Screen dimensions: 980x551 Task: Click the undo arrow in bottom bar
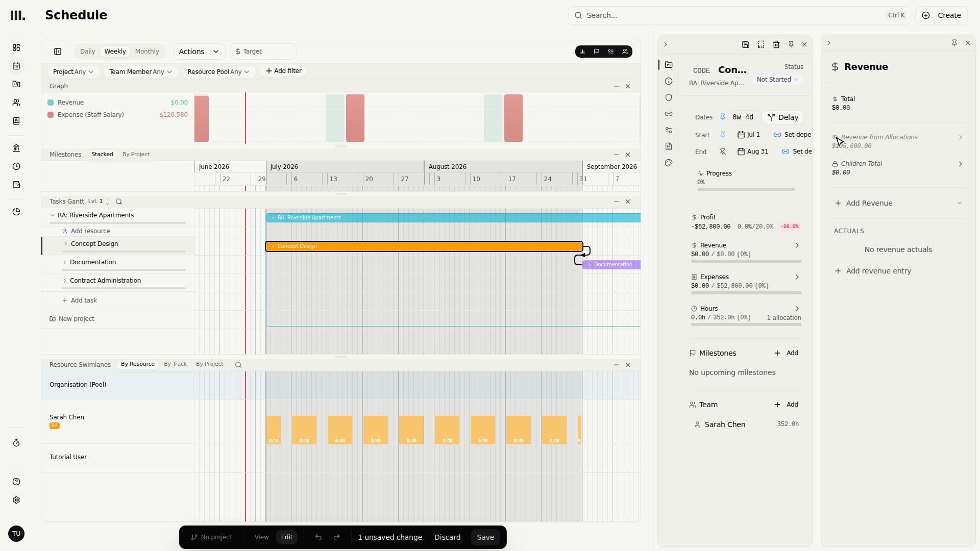point(318,537)
